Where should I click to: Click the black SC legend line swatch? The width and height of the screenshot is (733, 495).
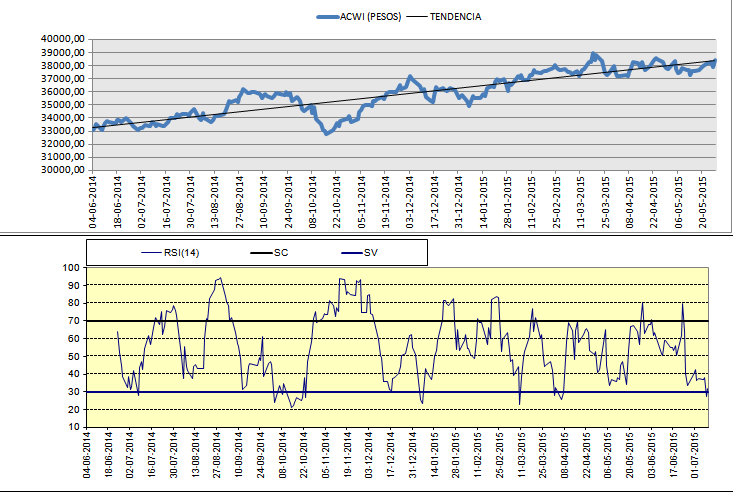(261, 253)
